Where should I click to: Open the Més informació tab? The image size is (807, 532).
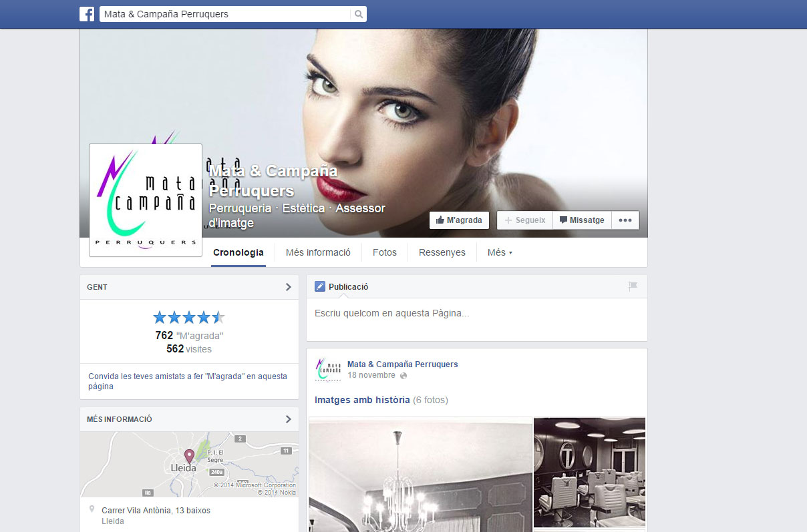pos(318,252)
